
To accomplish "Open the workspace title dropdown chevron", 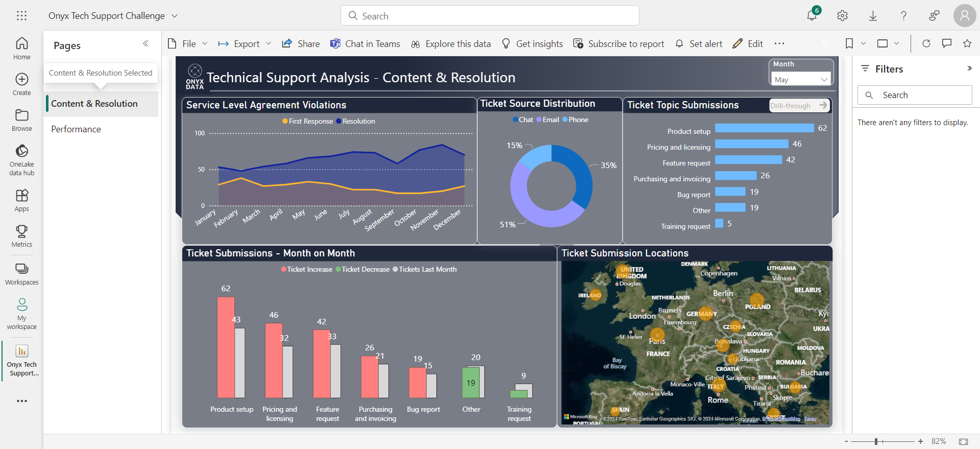I will [175, 16].
